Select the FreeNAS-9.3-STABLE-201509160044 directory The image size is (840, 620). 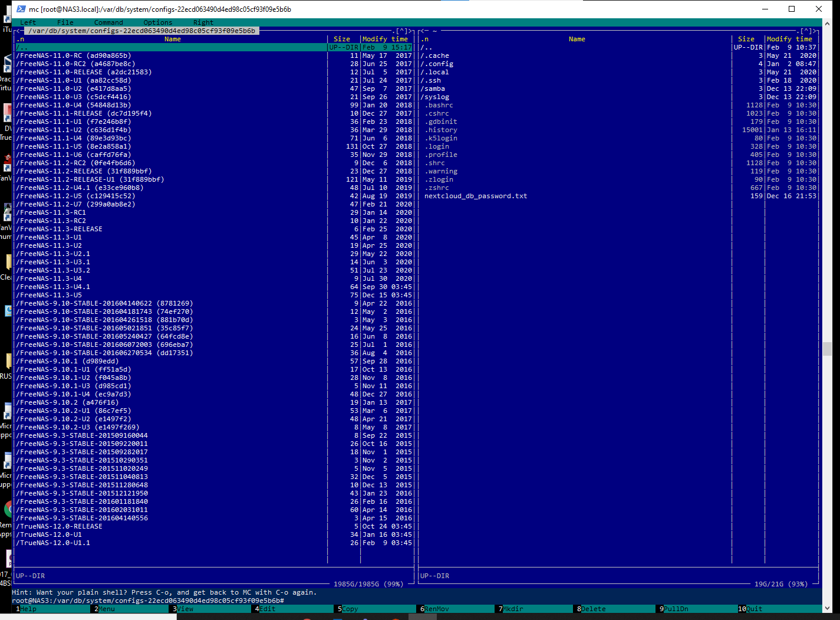[x=214, y=435]
